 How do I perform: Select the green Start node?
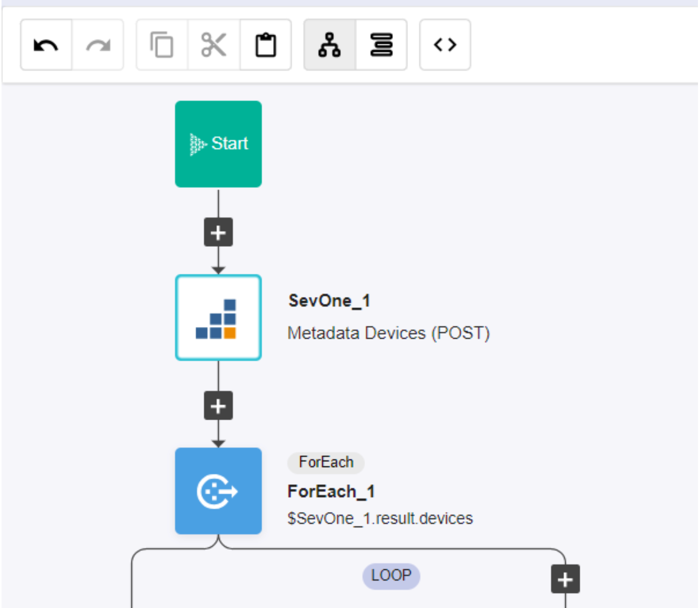(x=218, y=144)
